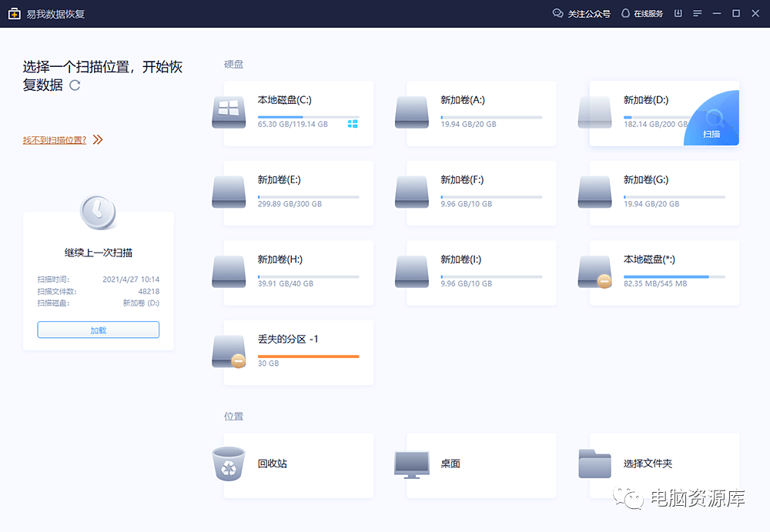770x532 pixels.
Task: Click the 新加卷(G:) label
Action: pos(646,180)
